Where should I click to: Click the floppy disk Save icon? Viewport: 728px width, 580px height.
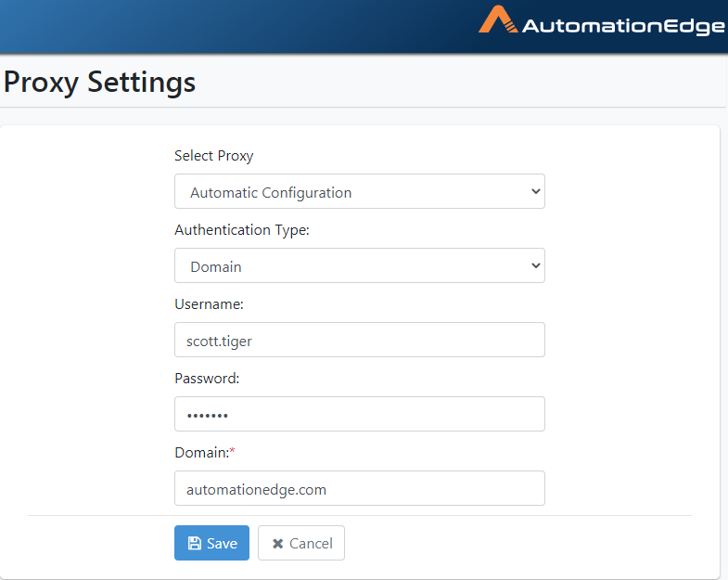coord(195,543)
